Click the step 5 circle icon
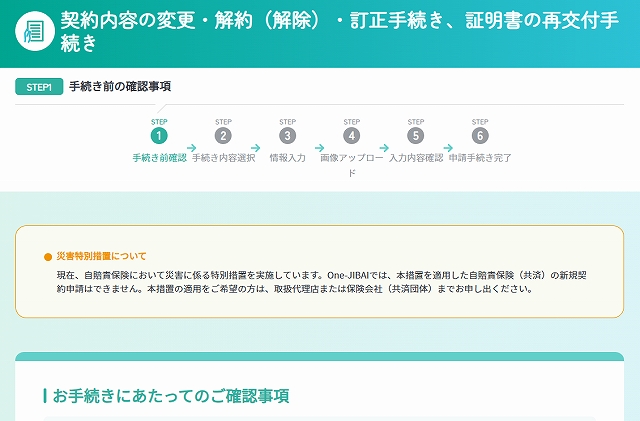 coord(416,136)
